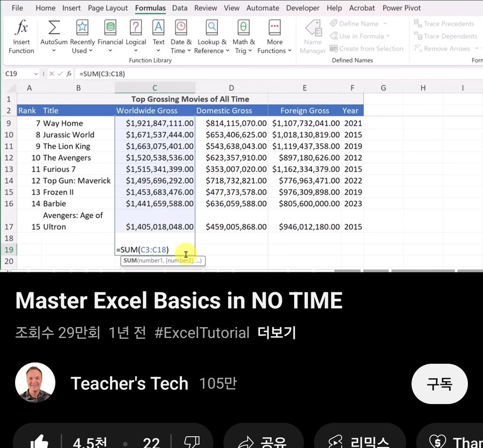Viewport: 483px width, 448px height.
Task: Open the Name Box dropdown arrow
Action: (36, 74)
